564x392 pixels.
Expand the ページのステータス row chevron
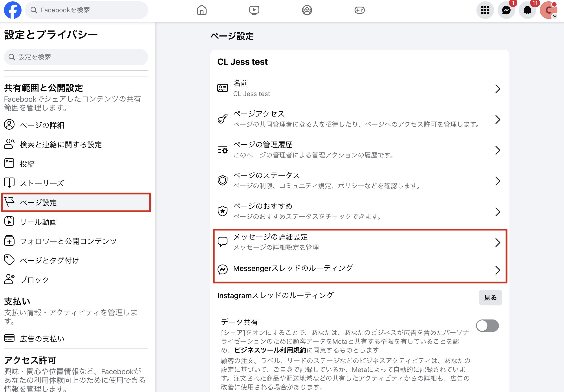click(x=498, y=181)
